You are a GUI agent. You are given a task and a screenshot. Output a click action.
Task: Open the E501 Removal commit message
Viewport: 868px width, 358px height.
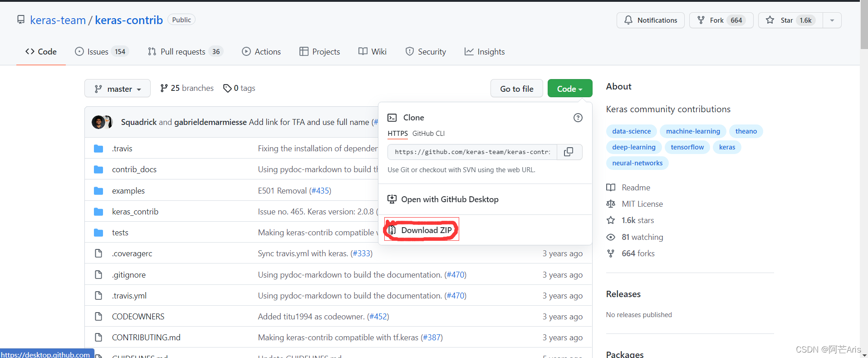pos(282,191)
